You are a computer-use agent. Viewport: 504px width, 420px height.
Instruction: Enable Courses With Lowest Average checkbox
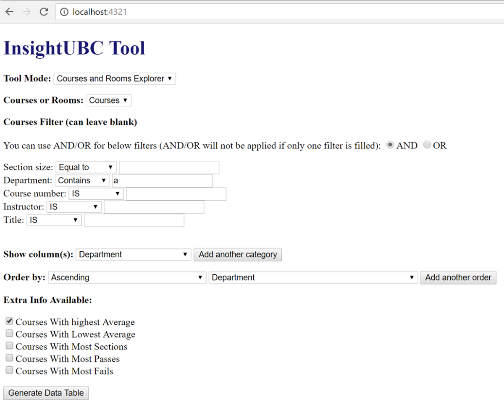(x=9, y=334)
